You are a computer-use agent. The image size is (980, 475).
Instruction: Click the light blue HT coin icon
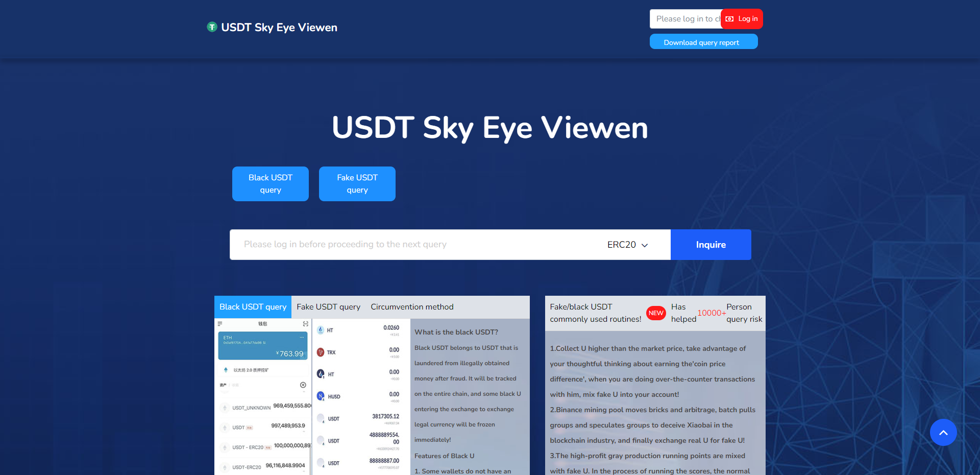coord(321,330)
